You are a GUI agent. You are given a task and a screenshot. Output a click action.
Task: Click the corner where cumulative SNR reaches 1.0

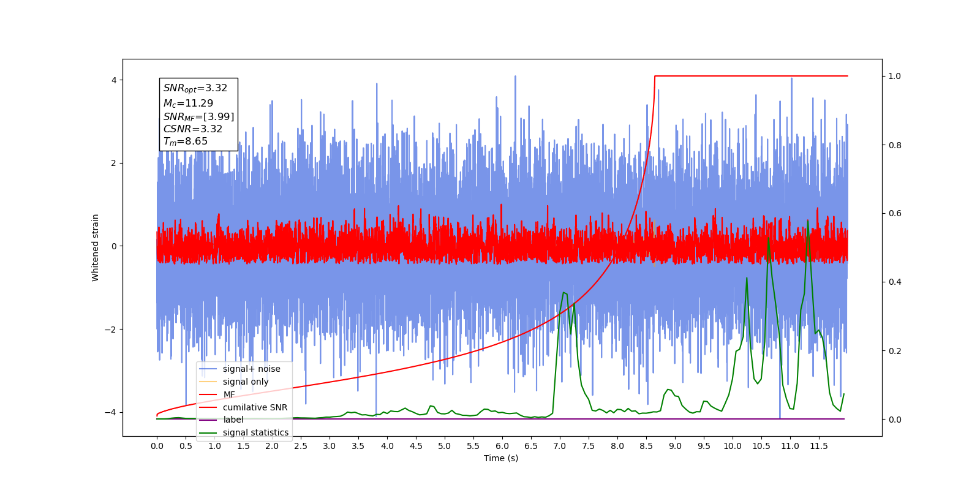click(655, 76)
